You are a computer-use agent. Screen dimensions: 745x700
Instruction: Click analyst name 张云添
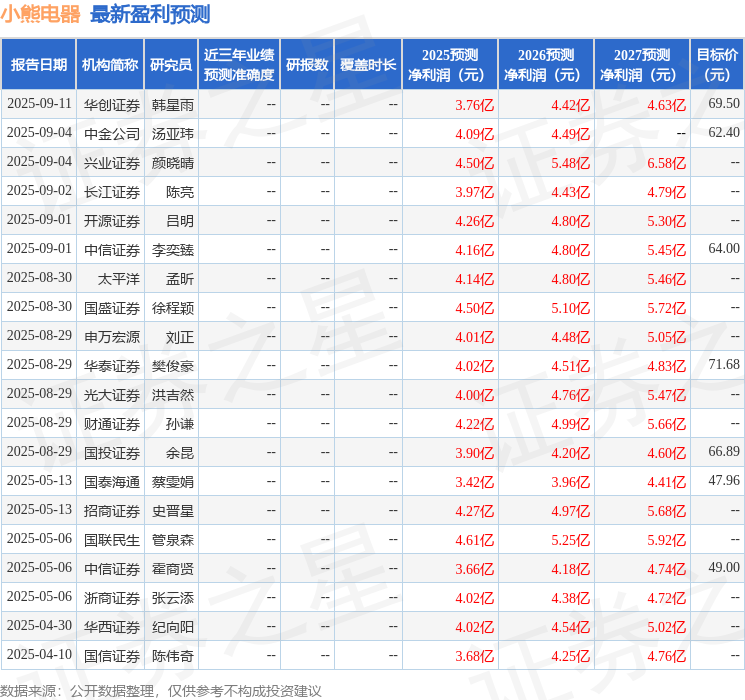pyautogui.click(x=172, y=598)
